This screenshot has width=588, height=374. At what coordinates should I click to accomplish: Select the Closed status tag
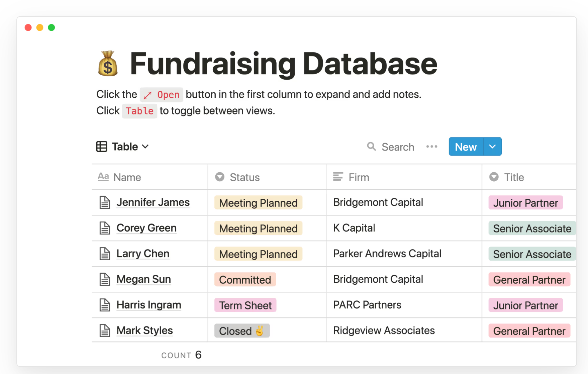(242, 331)
